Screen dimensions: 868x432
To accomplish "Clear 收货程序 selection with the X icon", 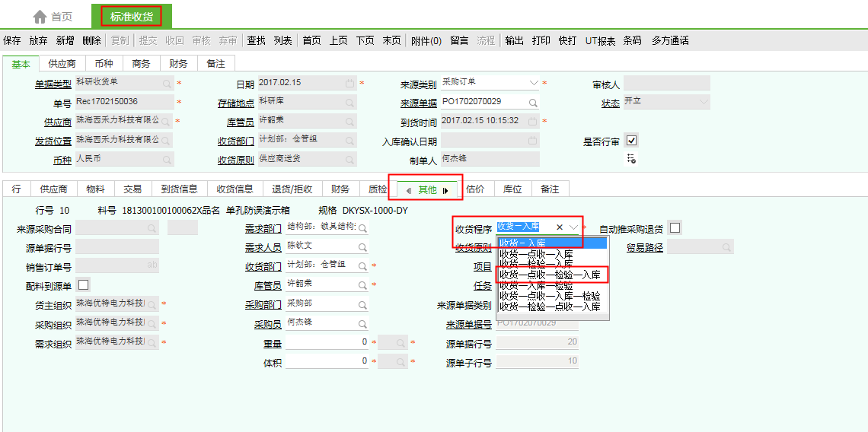I will click(559, 227).
